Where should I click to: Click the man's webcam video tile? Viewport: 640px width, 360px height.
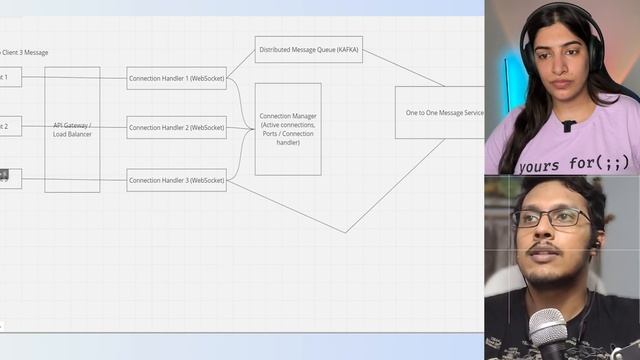coord(562,268)
